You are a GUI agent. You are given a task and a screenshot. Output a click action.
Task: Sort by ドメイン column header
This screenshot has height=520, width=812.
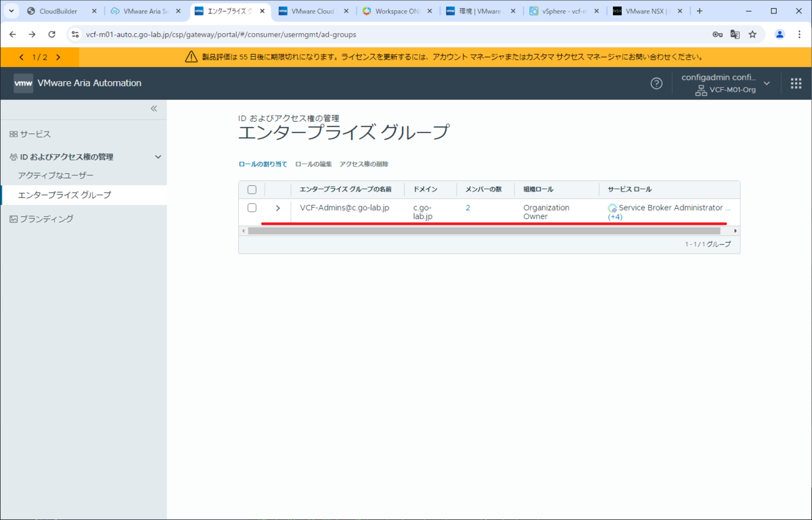[x=426, y=189]
